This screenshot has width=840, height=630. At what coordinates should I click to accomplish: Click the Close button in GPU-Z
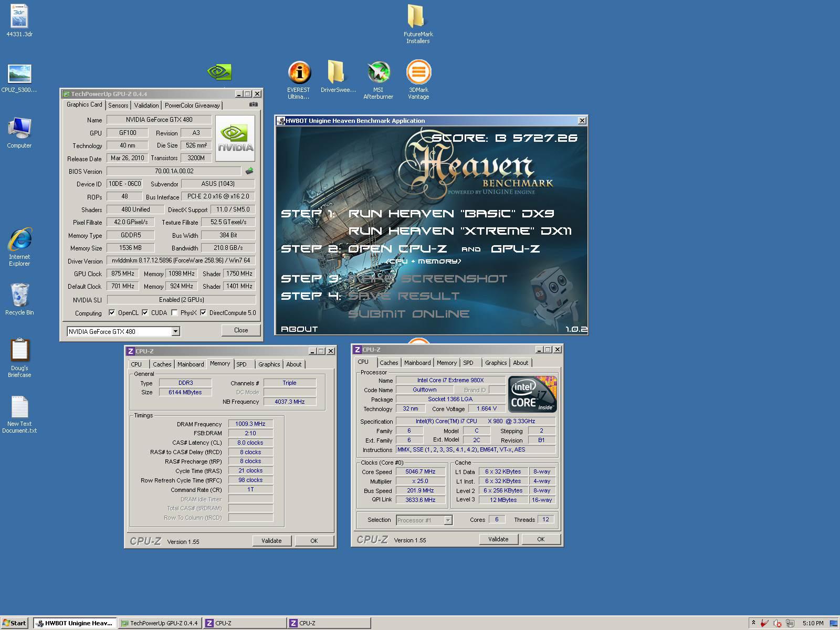pos(241,330)
